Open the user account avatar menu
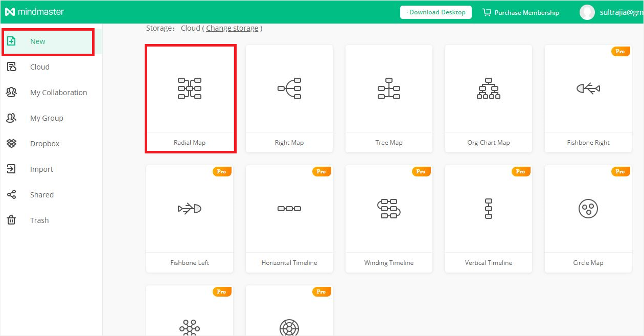Screen dimensions: 644x336 (x=587, y=12)
